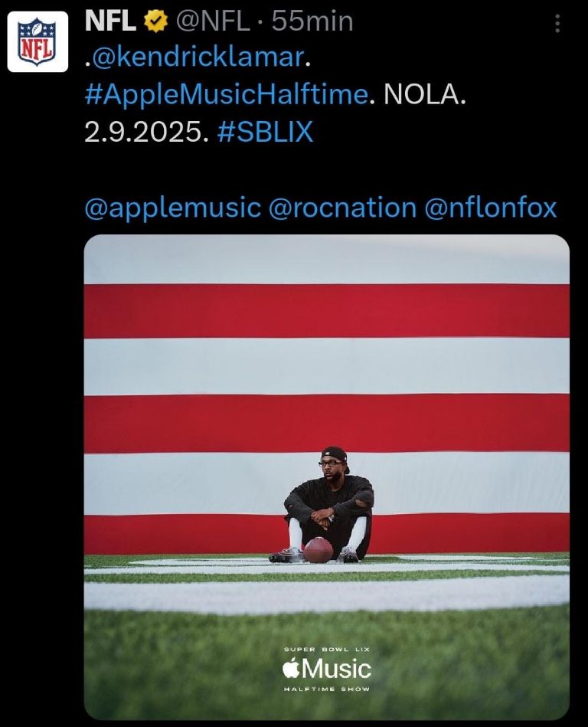Viewport: 588px width, 727px height.
Task: Click the NFL display name
Action: click(109, 22)
